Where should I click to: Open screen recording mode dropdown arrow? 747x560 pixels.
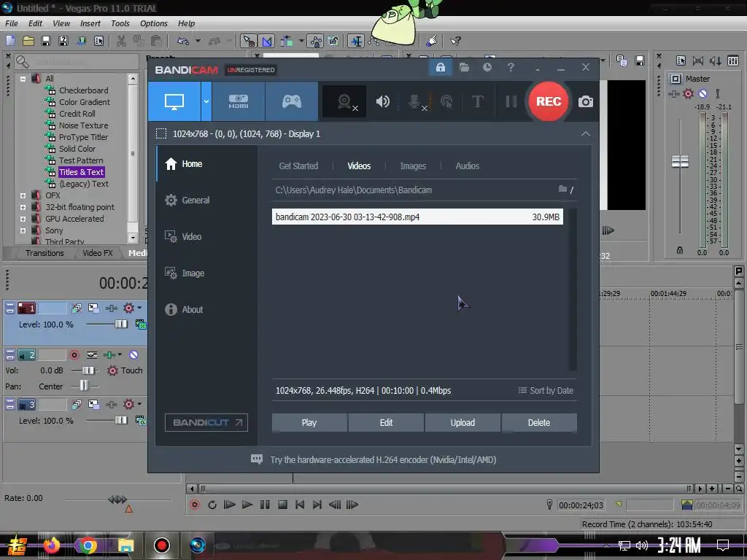point(206,101)
